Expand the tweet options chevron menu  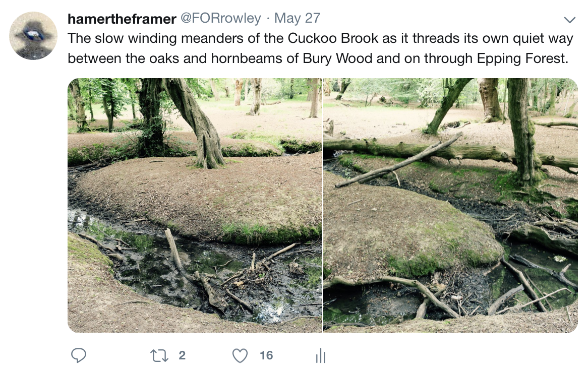click(x=570, y=20)
